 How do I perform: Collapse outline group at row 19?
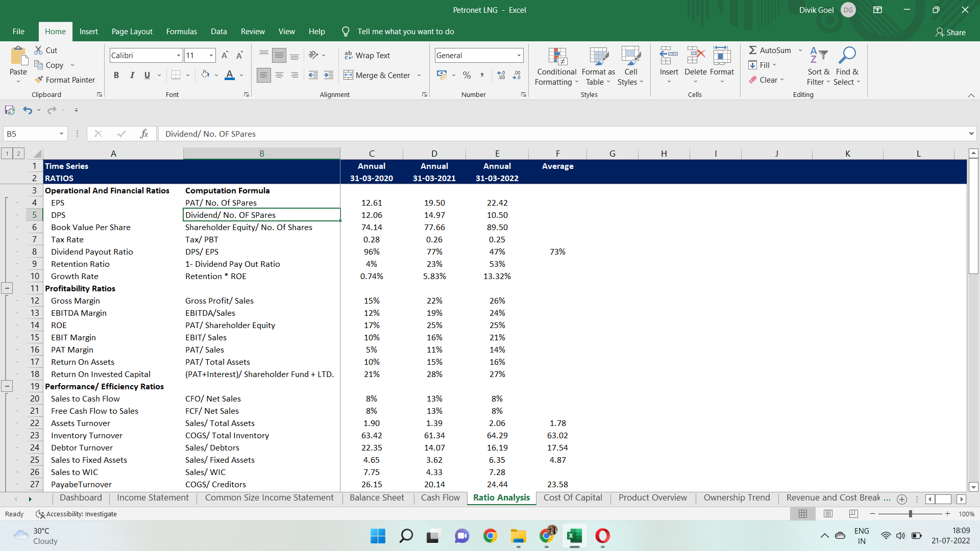coord(7,386)
